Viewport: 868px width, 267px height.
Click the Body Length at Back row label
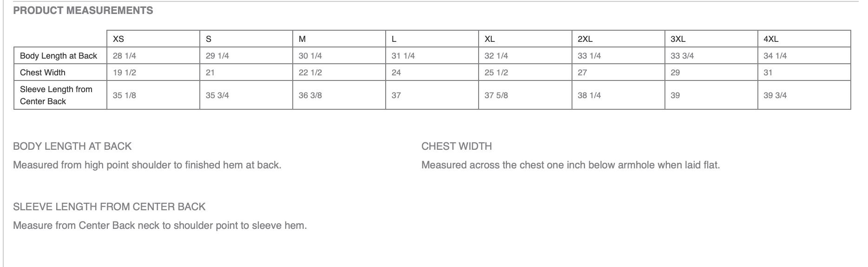coord(59,56)
